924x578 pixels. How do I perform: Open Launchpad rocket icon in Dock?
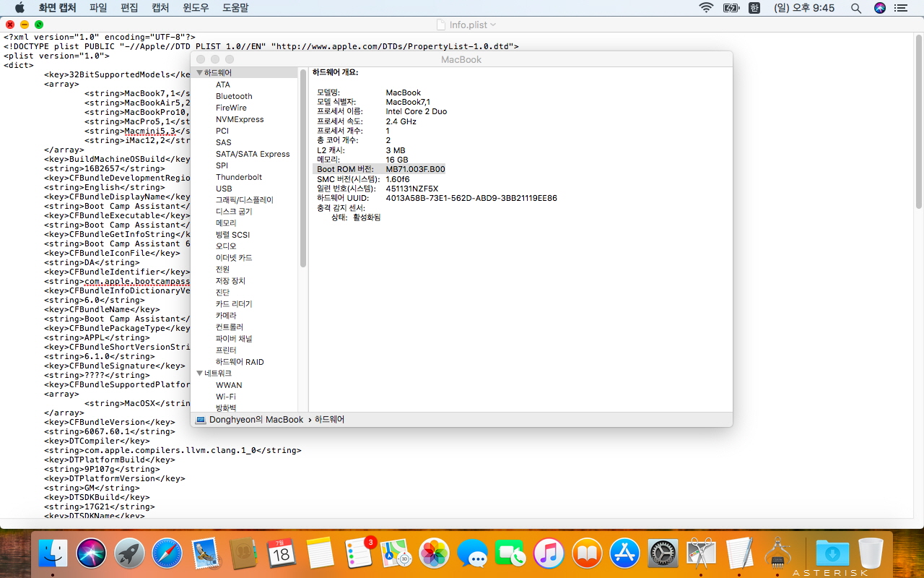tap(129, 554)
